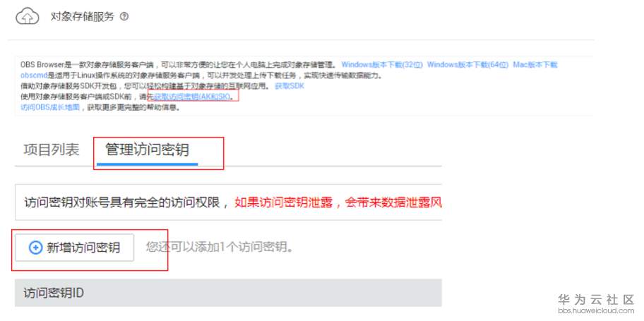Follow the obscmd link for Linux

click(x=34, y=75)
